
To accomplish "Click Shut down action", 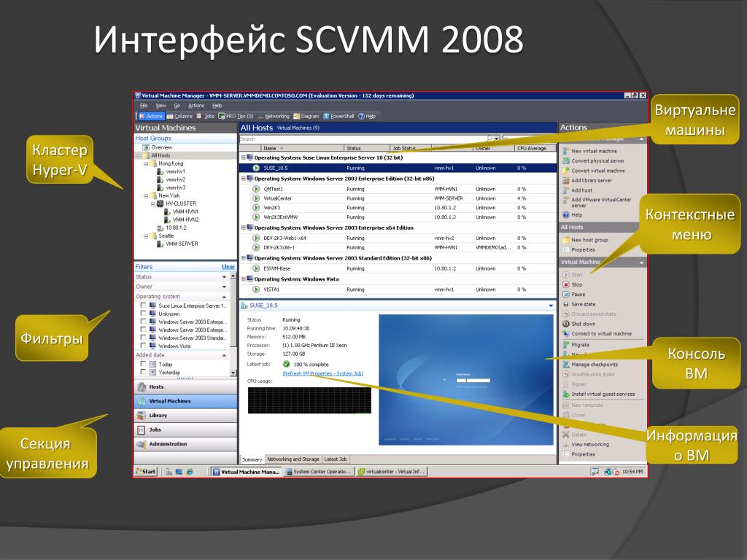I will point(579,324).
